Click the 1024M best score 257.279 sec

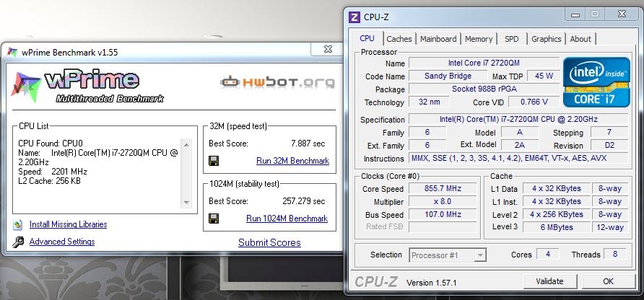click(303, 201)
